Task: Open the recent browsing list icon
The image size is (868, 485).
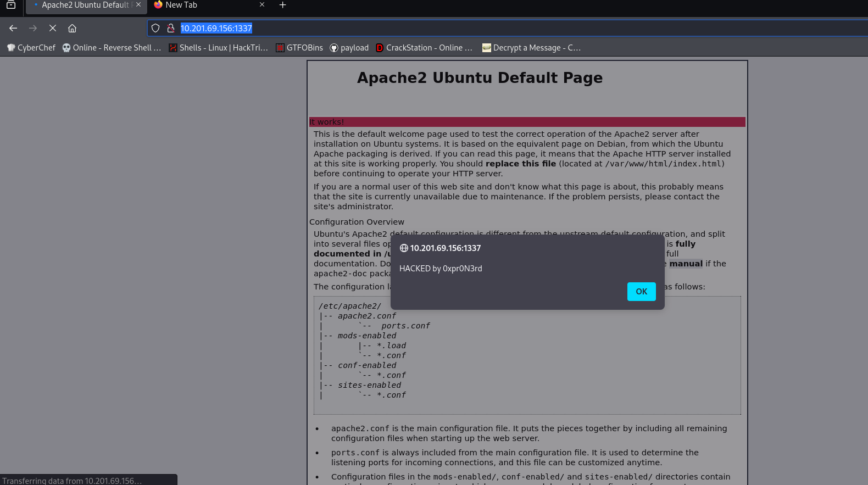Action: [11, 5]
